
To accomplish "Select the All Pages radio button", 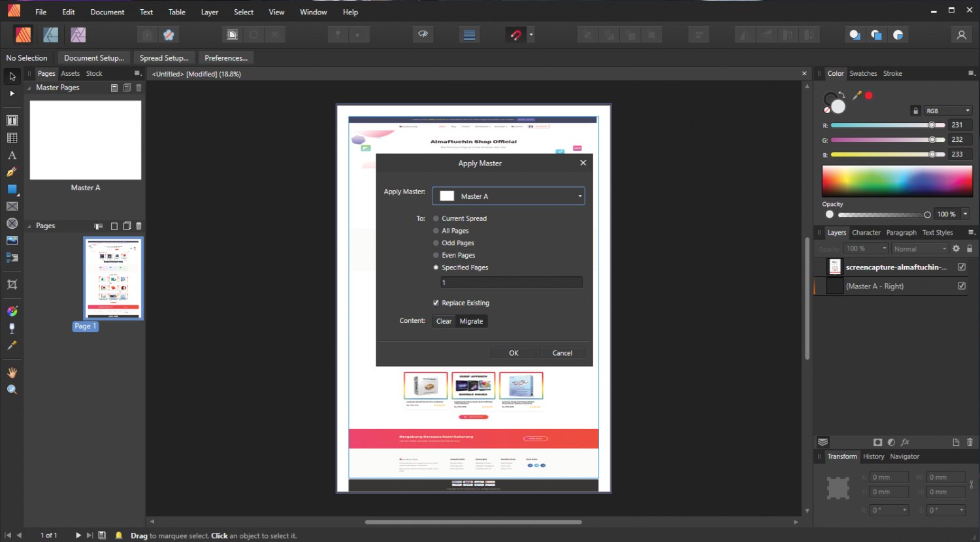I will pyautogui.click(x=436, y=230).
